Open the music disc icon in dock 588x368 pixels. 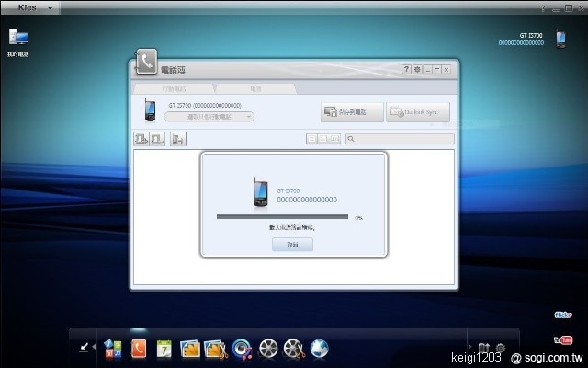click(243, 349)
